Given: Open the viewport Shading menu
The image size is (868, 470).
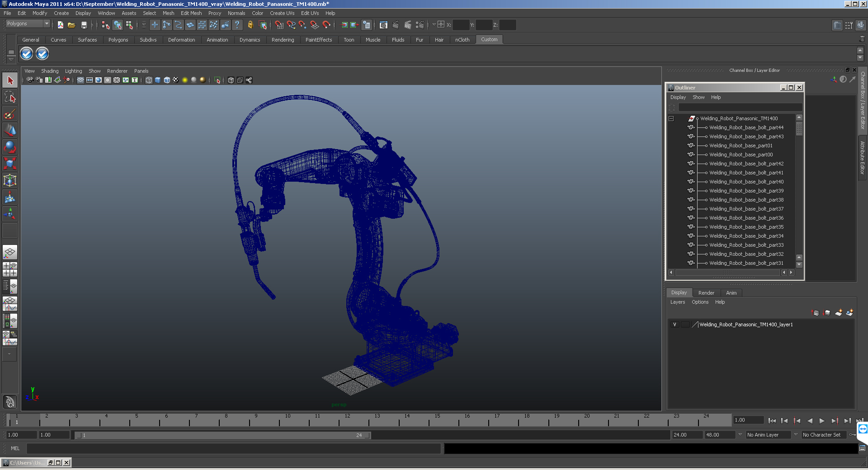Looking at the screenshot, I should [x=50, y=71].
